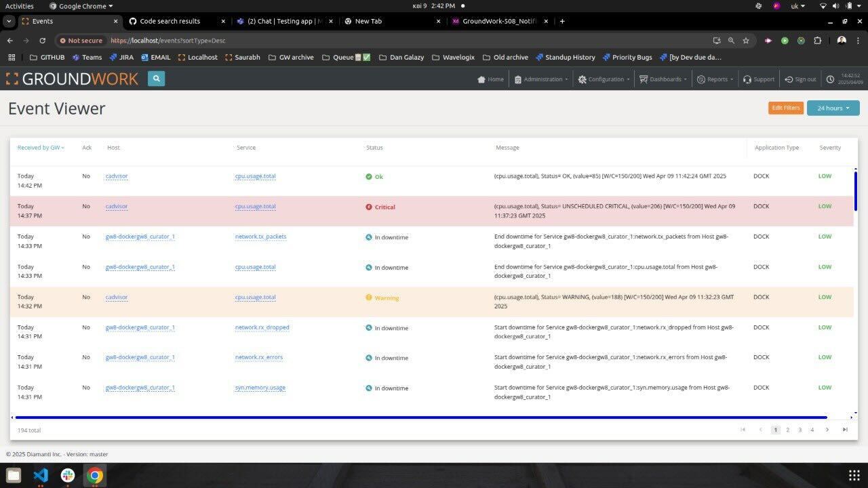Open the Administration dropdown menu
868x488 pixels.
point(541,79)
